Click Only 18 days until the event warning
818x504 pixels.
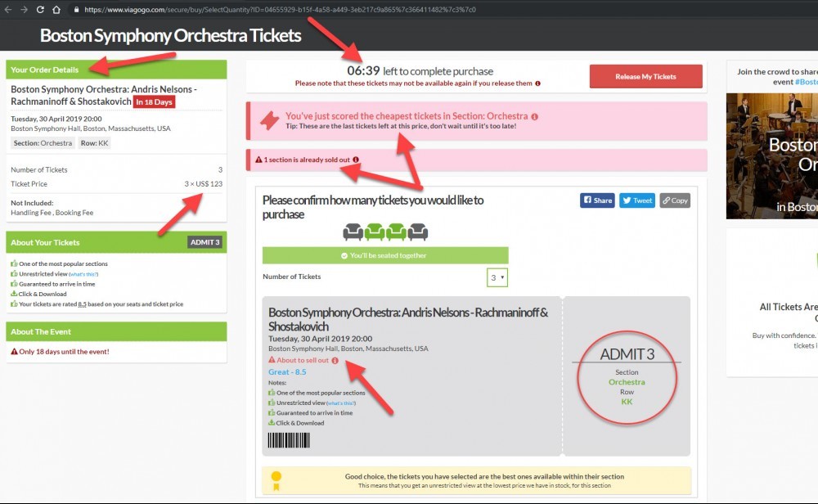[x=60, y=352]
